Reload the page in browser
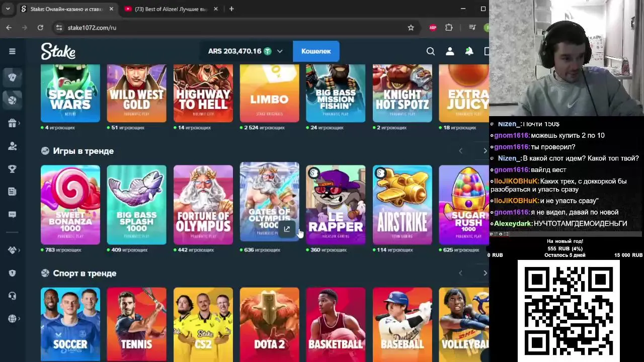This screenshot has height=362, width=644. (40, 28)
